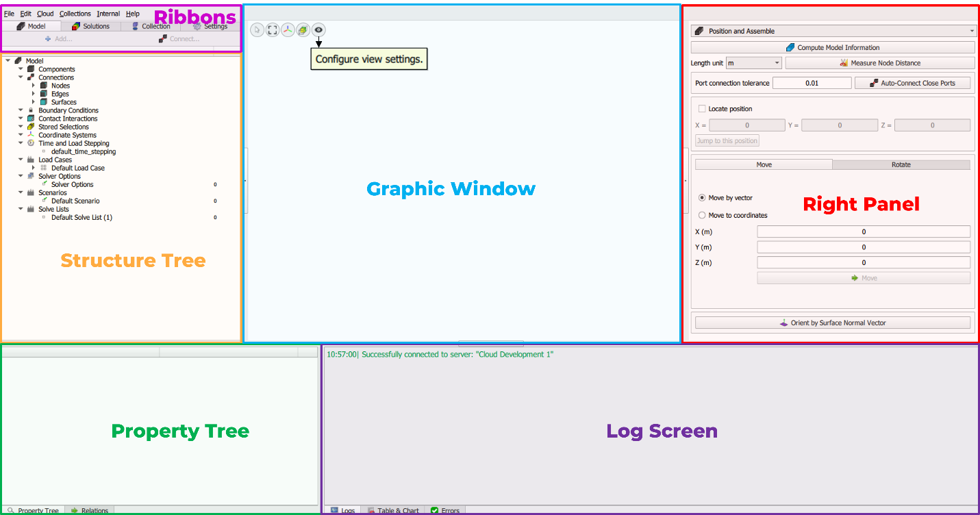Click the Time and Load Stepping clock icon
The width and height of the screenshot is (980, 515).
31,143
